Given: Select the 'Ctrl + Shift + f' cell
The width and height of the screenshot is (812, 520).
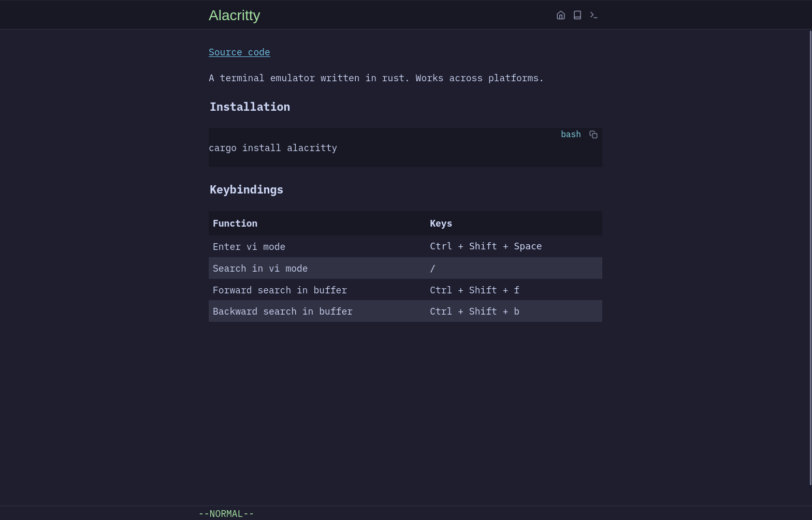Looking at the screenshot, I should (x=514, y=290).
